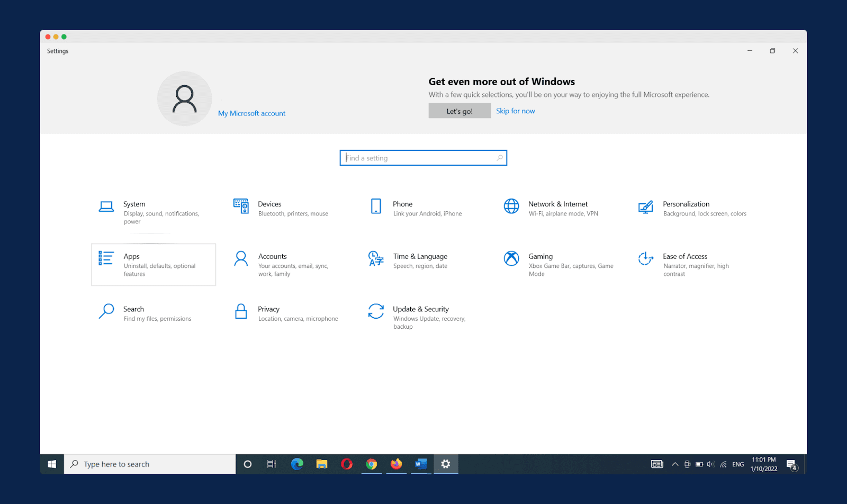Open the Search settings magnifier icon
Image resolution: width=847 pixels, height=504 pixels.
click(x=106, y=311)
